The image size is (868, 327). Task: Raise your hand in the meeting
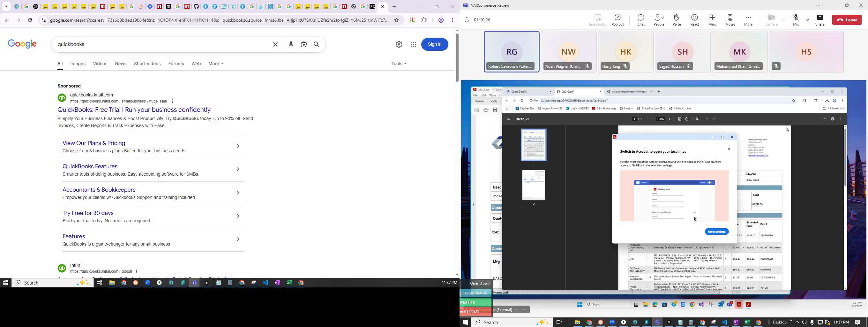pos(677,20)
